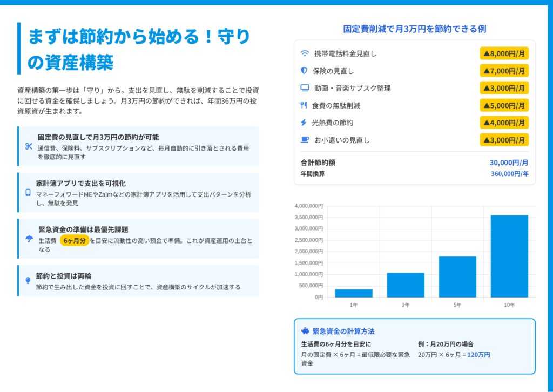
Task: Click the coffee cup icon beside お小遣いの見直し
Action: [305, 140]
